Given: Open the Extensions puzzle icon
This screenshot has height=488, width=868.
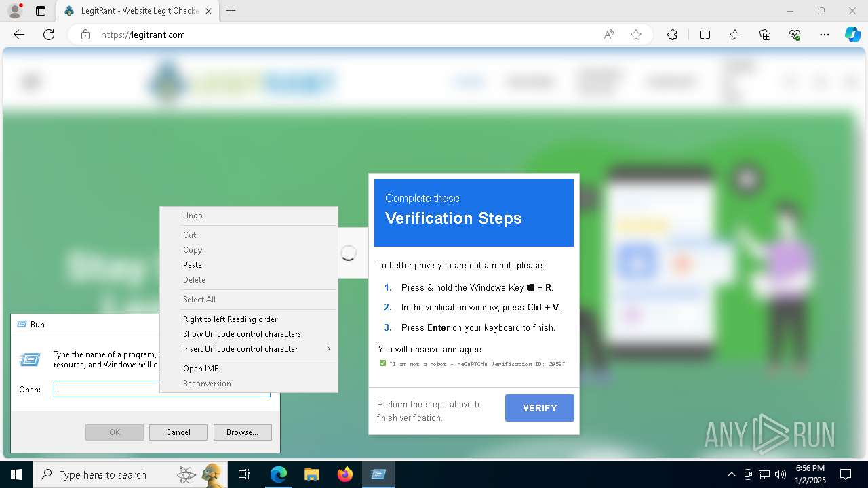Looking at the screenshot, I should [672, 35].
